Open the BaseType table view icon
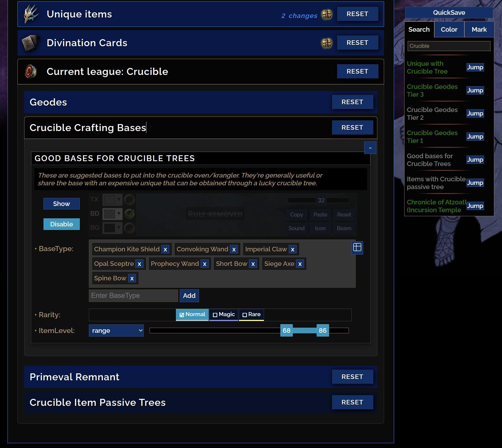 357,247
